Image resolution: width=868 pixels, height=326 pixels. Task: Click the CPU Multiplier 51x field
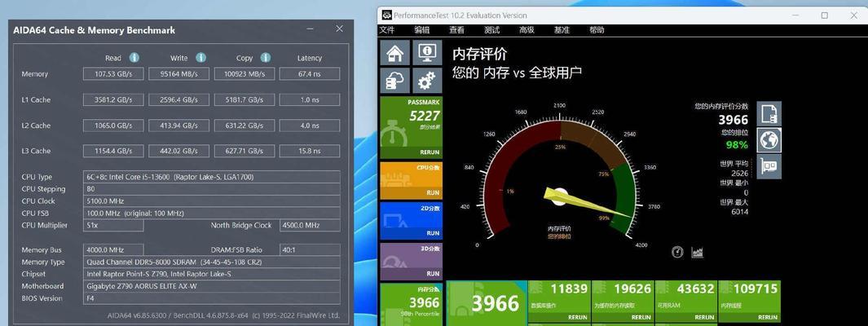click(113, 225)
